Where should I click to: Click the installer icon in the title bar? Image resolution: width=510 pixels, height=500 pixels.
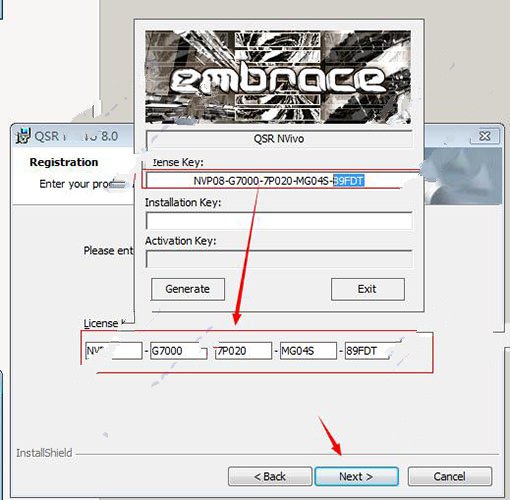[23, 136]
